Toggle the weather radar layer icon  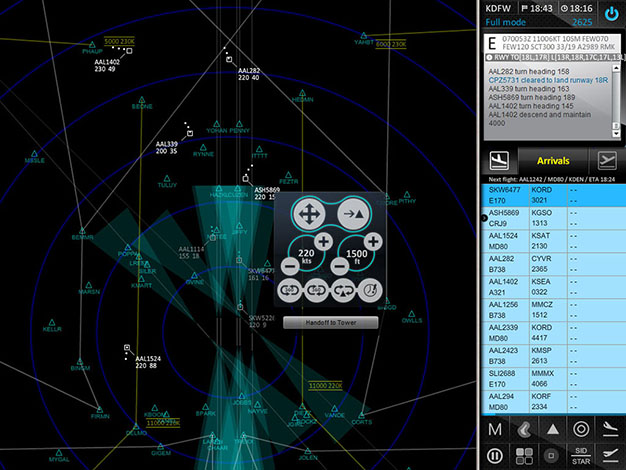(x=523, y=429)
